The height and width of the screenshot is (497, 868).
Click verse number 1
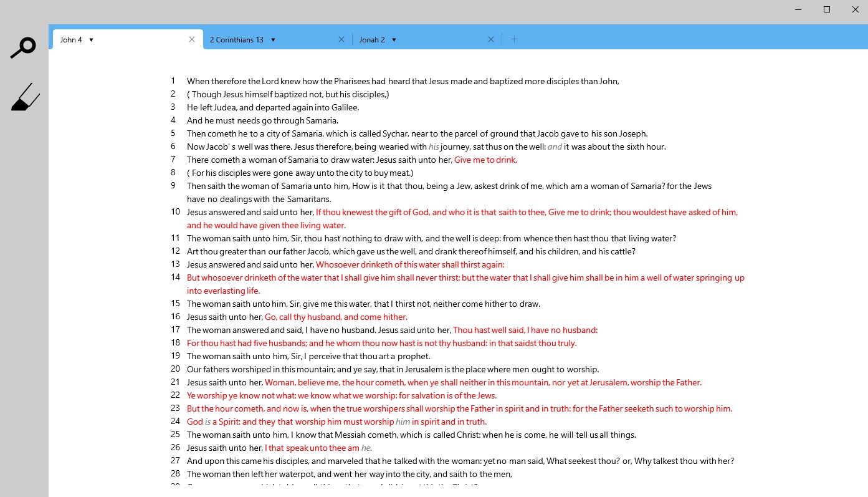tap(173, 80)
